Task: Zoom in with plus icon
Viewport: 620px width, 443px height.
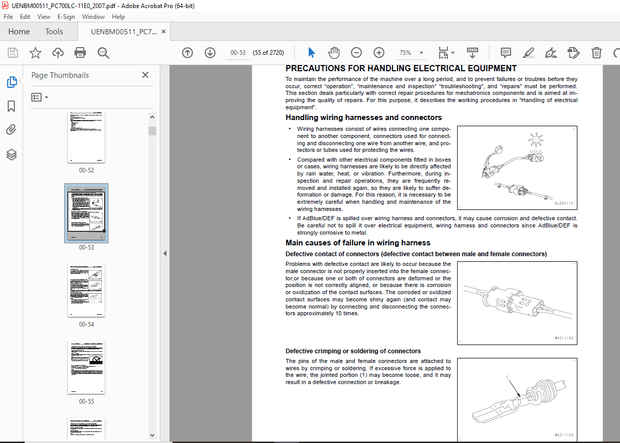Action: (x=379, y=53)
